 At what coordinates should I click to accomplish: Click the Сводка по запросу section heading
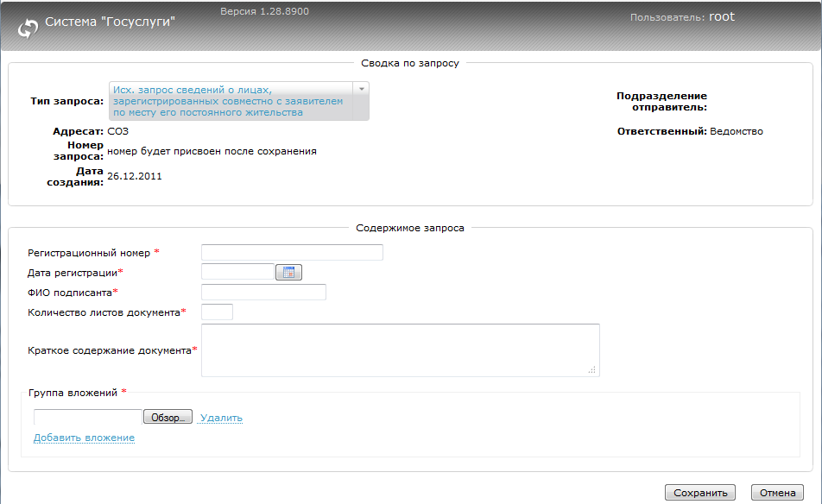[410, 63]
